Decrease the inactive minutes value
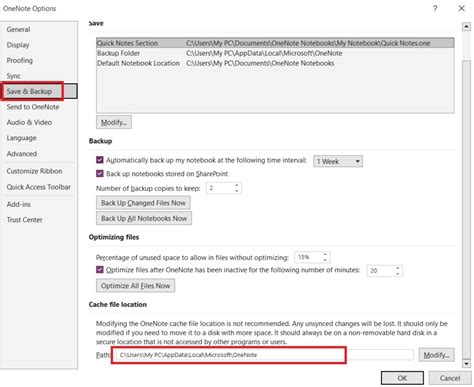The height and width of the screenshot is (387, 474). coord(398,273)
